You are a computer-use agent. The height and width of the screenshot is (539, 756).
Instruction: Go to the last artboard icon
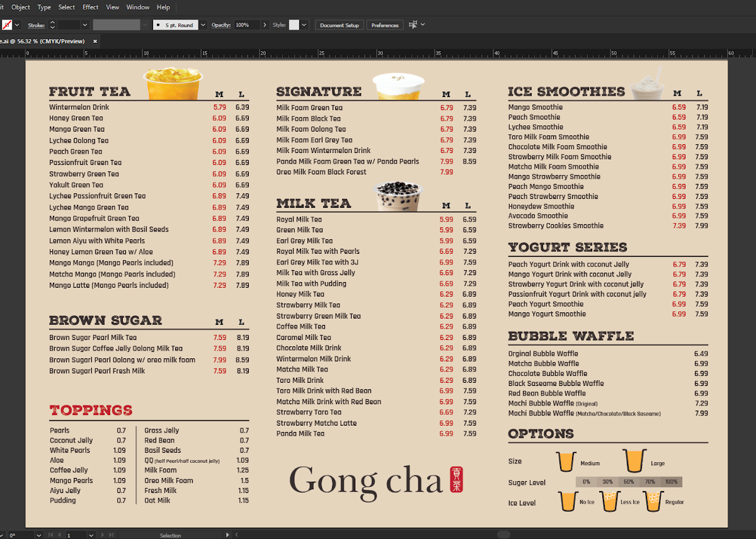(x=112, y=535)
